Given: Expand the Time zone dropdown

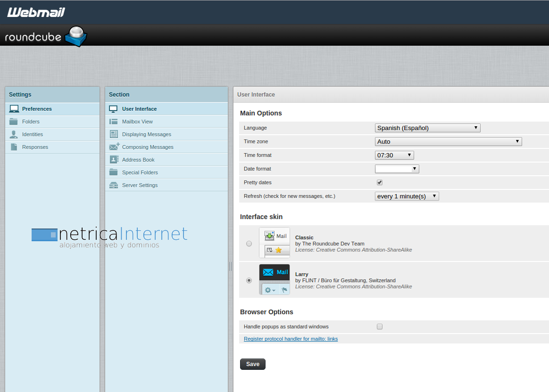Looking at the screenshot, I should click(x=448, y=141).
